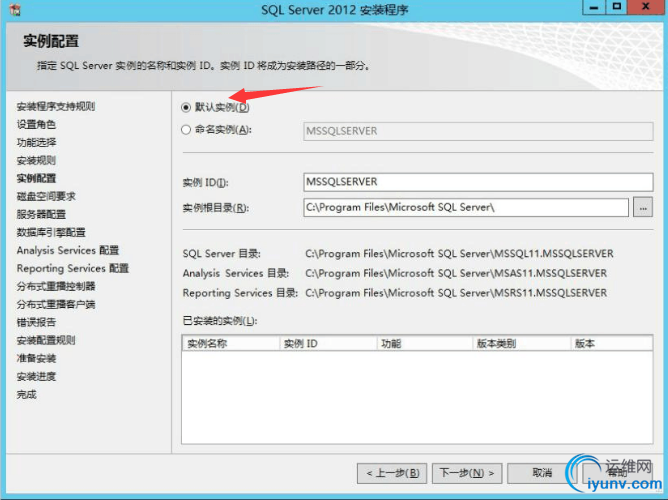Select the 默认实例(D) radio button
This screenshot has width=668, height=500.
186,107
